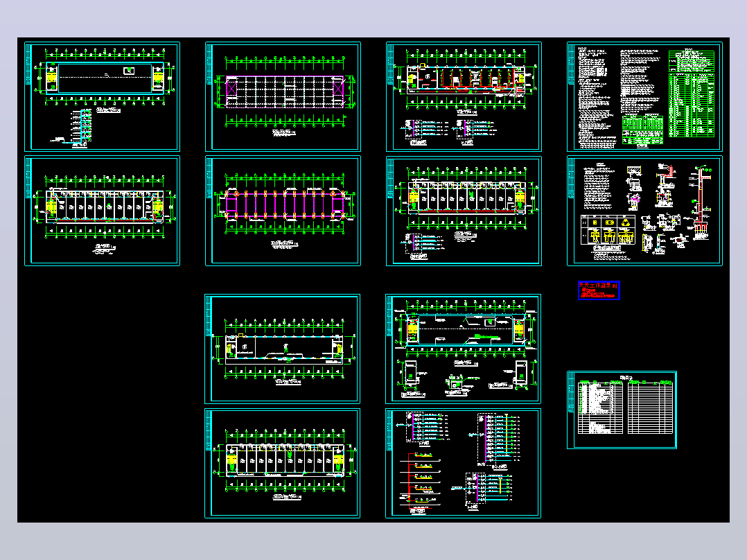Select the magenta dashed grid structural plan sheet
The height and width of the screenshot is (560, 747).
coord(283,97)
